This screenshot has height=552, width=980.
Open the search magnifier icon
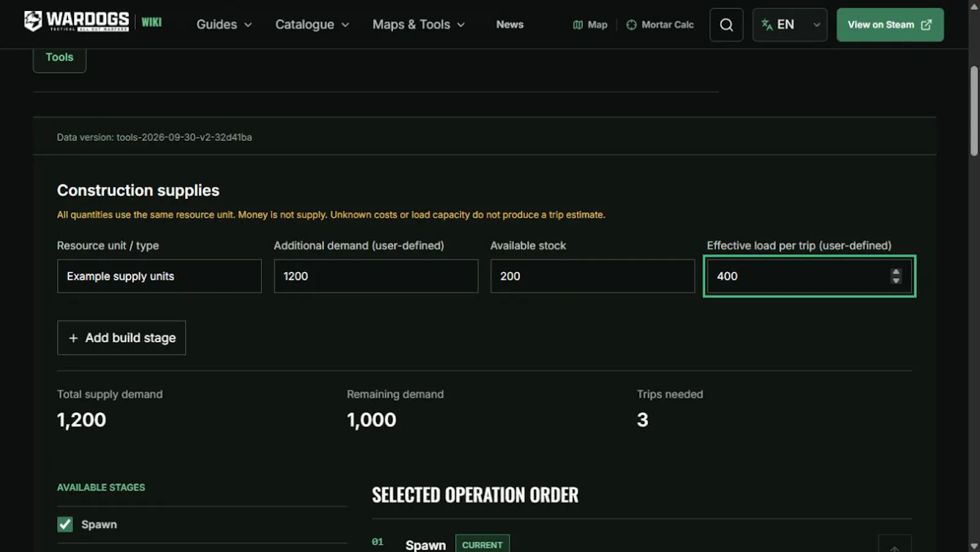coord(726,25)
